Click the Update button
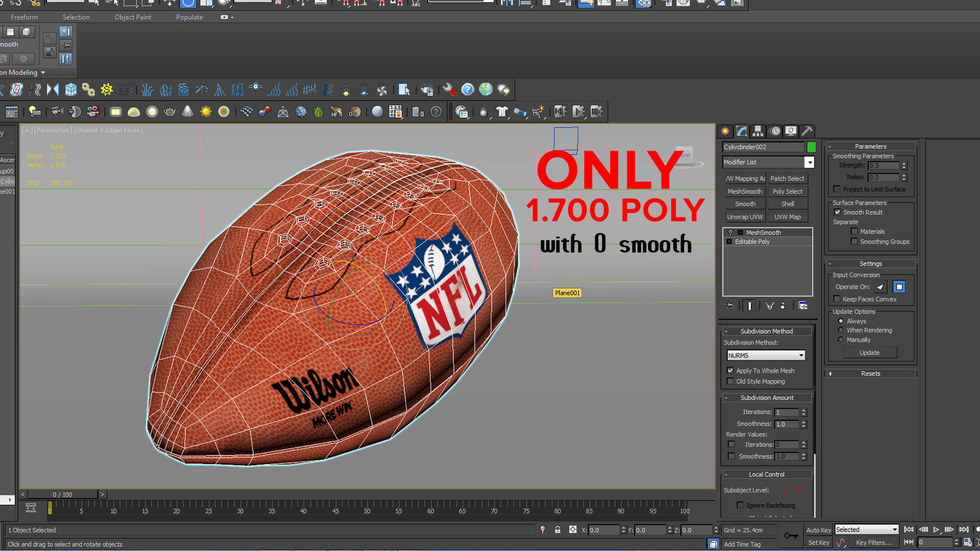 tap(870, 353)
